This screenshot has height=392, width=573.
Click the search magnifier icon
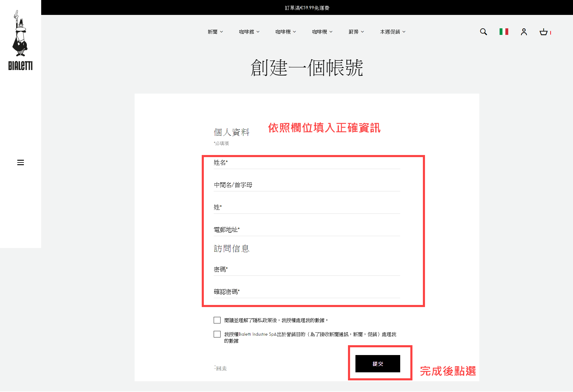(x=483, y=32)
